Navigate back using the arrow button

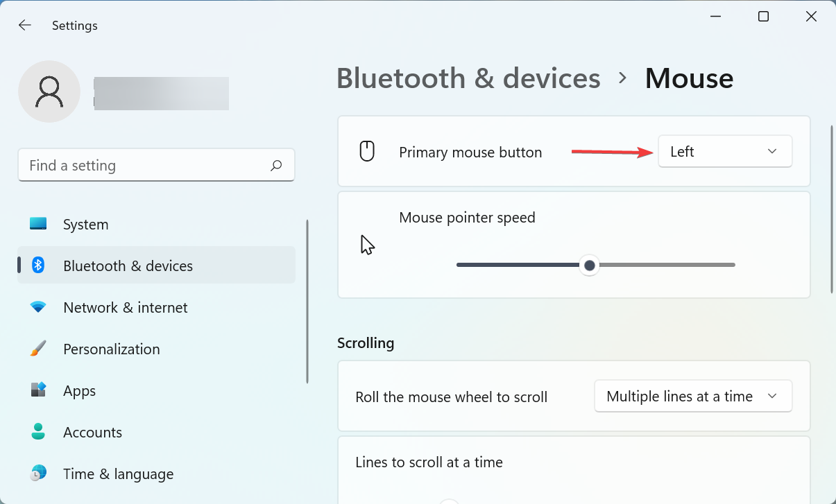(x=24, y=25)
